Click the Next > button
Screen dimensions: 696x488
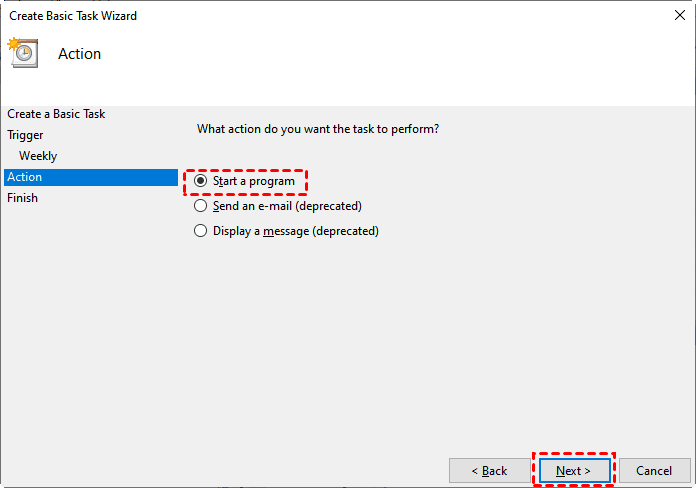pyautogui.click(x=574, y=471)
